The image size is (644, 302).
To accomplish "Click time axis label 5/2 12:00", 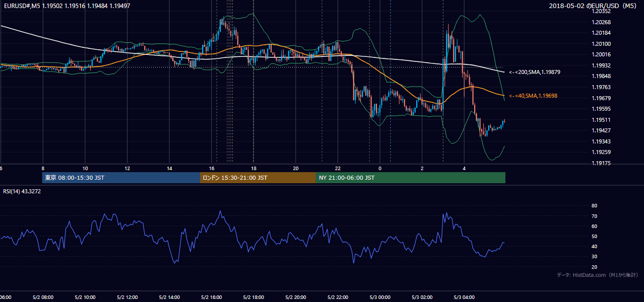I will [127, 297].
